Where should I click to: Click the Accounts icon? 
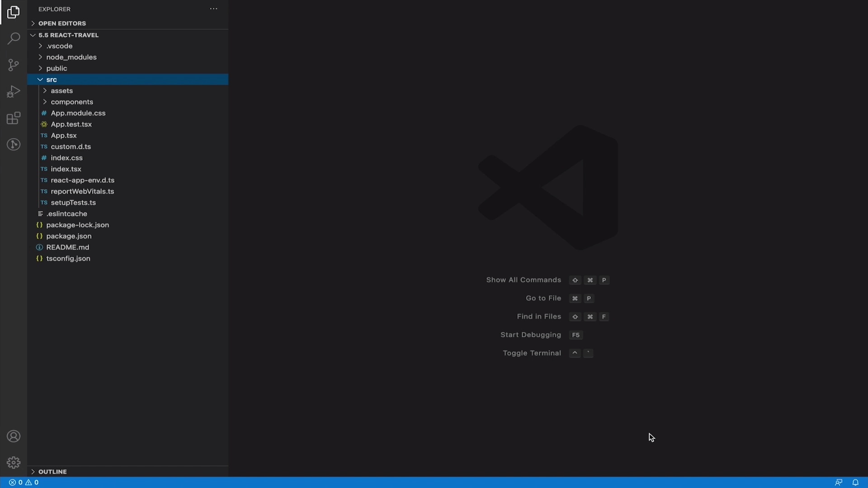coord(14,436)
